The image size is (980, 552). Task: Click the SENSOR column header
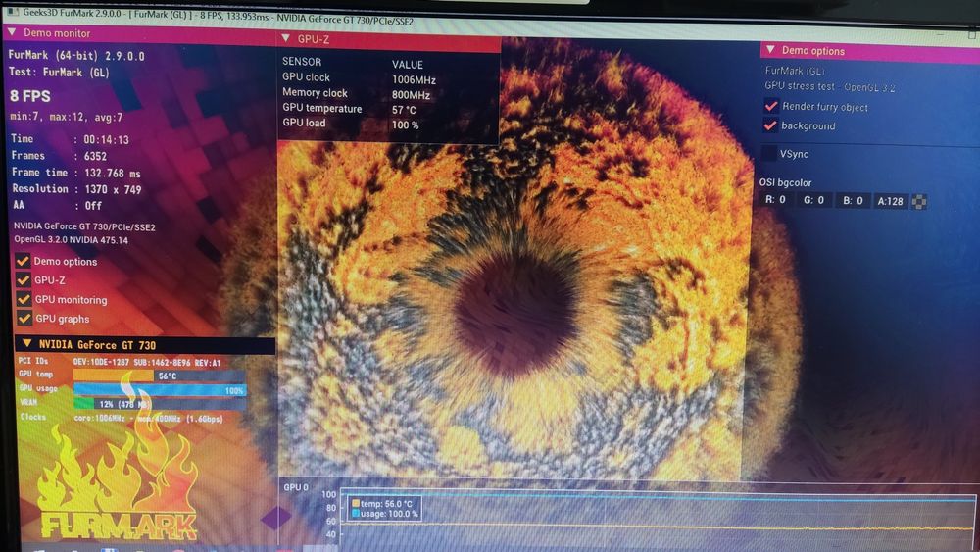click(x=301, y=61)
